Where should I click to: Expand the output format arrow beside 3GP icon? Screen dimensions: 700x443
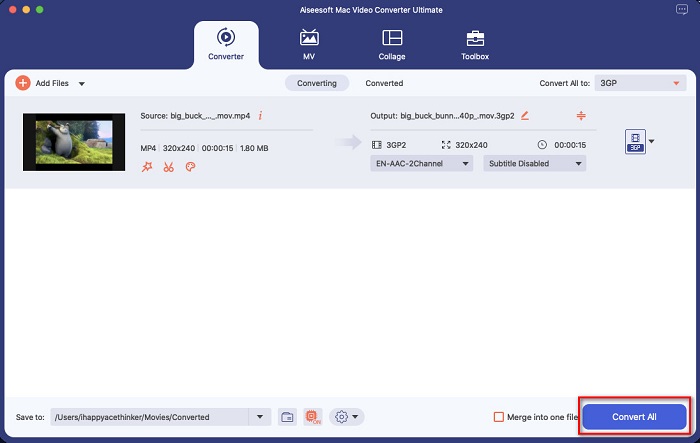click(x=652, y=141)
